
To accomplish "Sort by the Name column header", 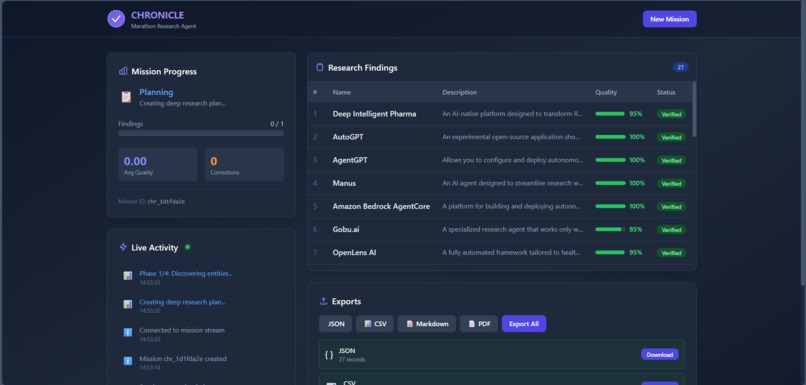I will 341,93.
